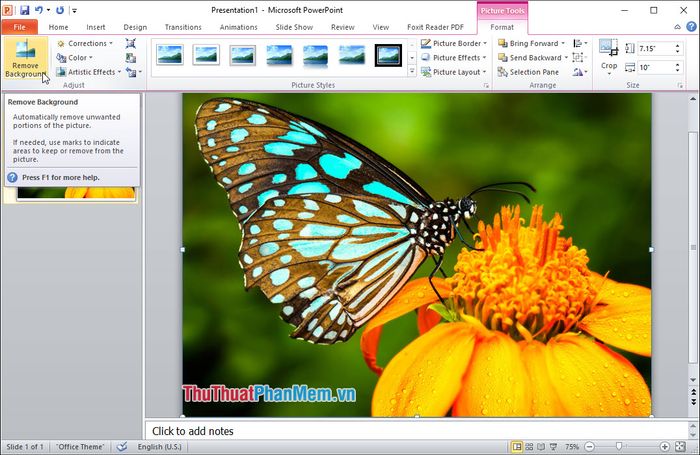Switch to the Slide Show tab
The height and width of the screenshot is (455, 700).
pyautogui.click(x=294, y=27)
